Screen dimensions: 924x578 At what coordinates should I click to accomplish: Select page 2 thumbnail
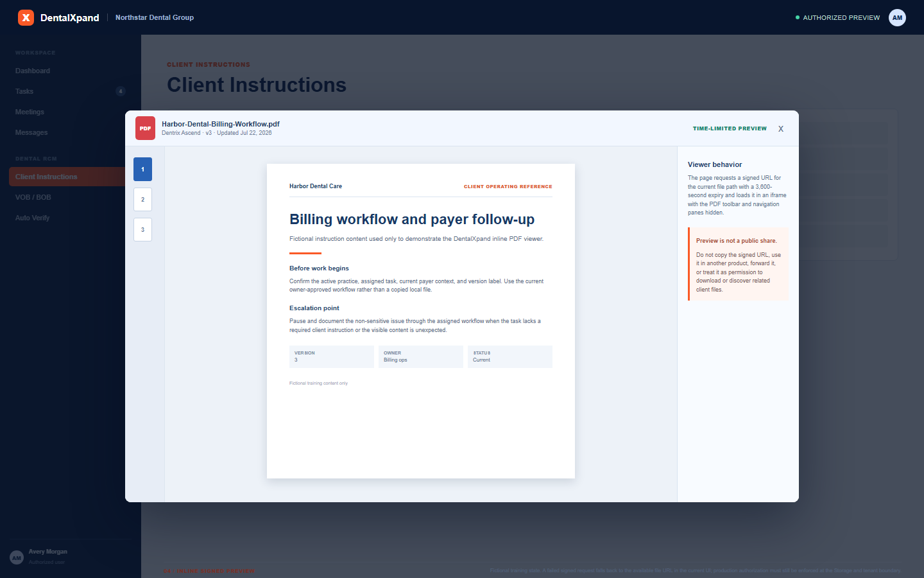pos(142,199)
